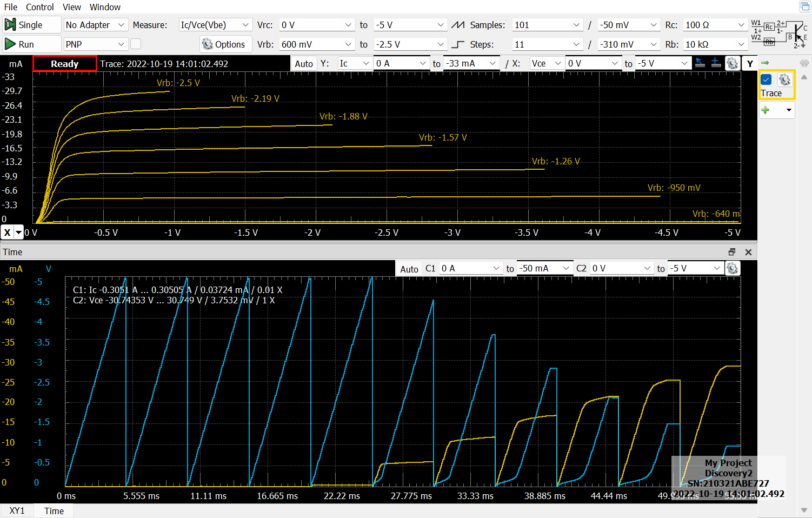Open the Trace channel gear settings
The width and height of the screenshot is (812, 518).
785,80
